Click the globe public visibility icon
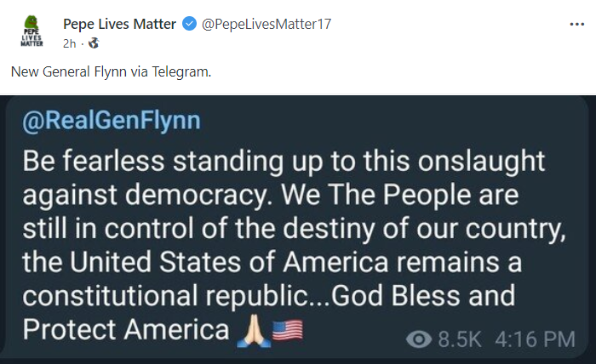This screenshot has height=364, width=596. coord(94,42)
